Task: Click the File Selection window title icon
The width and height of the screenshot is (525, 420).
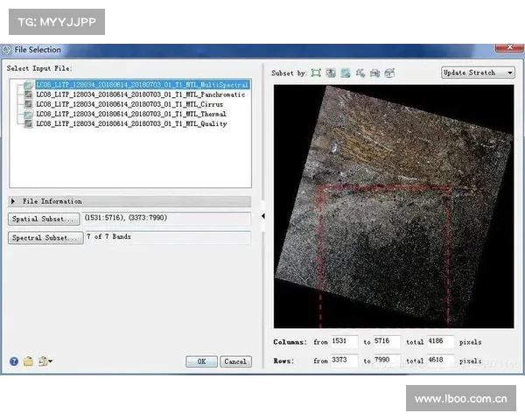Action: (x=6, y=50)
